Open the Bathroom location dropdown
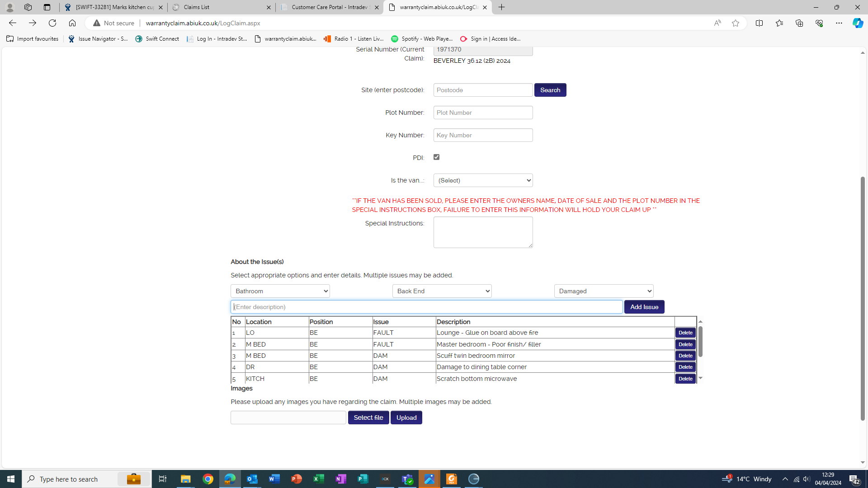This screenshot has height=488, width=868. (280, 291)
